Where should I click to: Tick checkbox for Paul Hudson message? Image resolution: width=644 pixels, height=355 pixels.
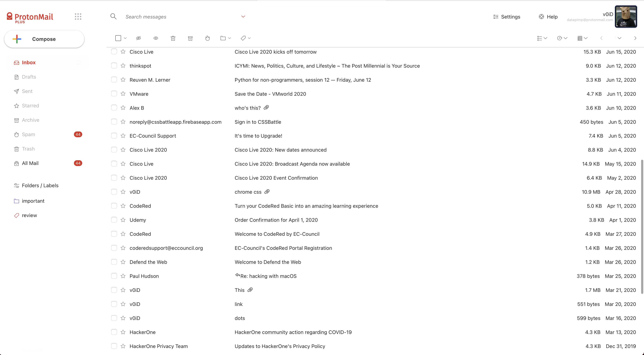[x=114, y=276]
